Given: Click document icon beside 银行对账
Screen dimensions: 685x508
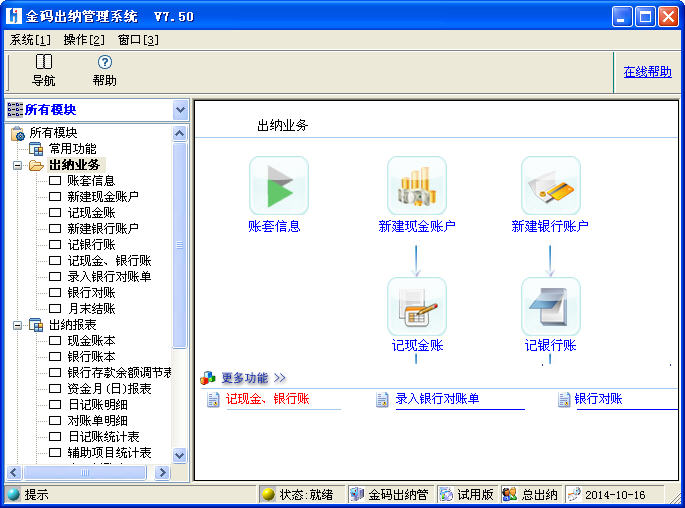Looking at the screenshot, I should click(564, 399).
